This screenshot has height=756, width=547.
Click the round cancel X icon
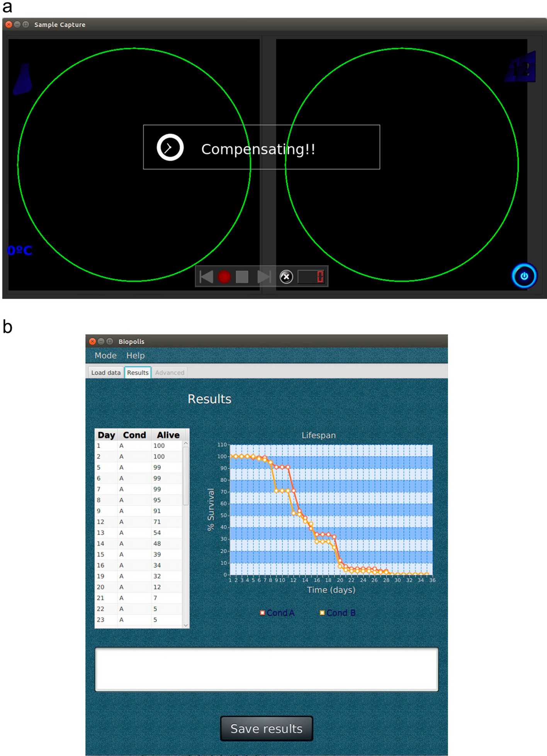point(286,277)
